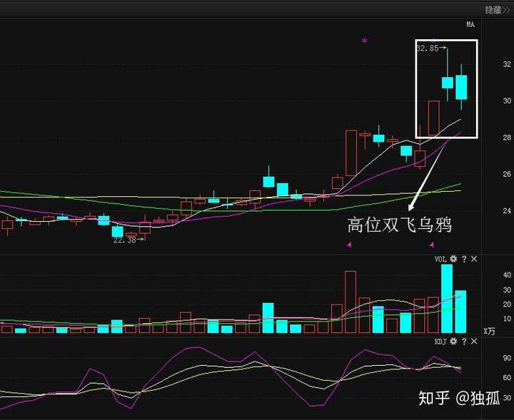Select the candle with the 32.85 high wick
This screenshot has height=420, width=514.
(x=448, y=83)
